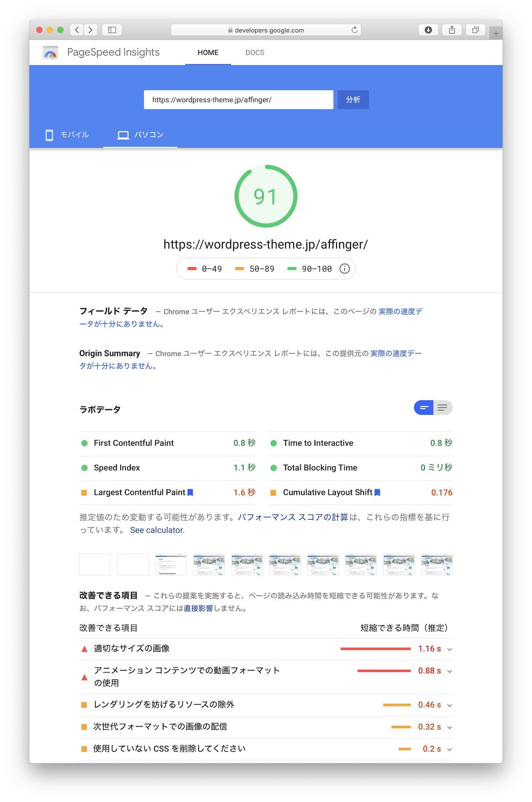Screen dimensions: 532x802
Task: Switch to モバイル results tab
Action: coord(66,135)
